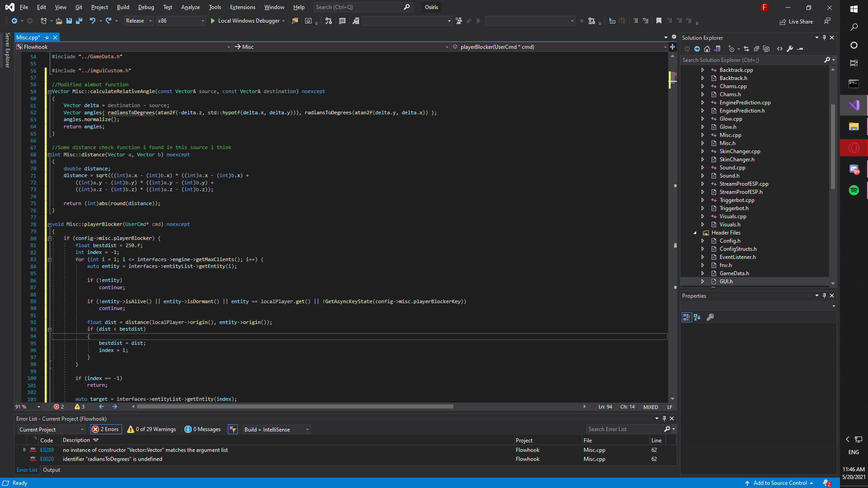Image resolution: width=868 pixels, height=488 pixels.
Task: Open the Analyze menu
Action: (x=190, y=7)
